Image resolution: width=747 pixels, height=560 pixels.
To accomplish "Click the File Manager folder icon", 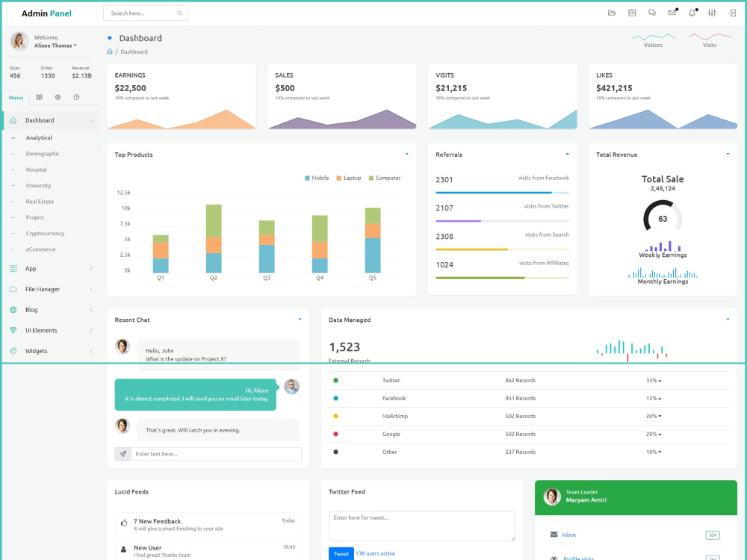I will (13, 289).
